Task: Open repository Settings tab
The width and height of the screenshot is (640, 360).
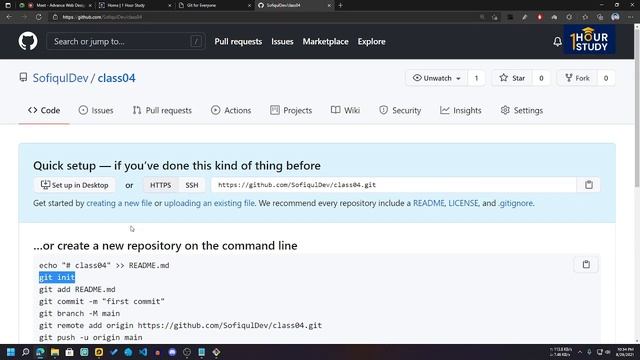Action: coord(522,110)
